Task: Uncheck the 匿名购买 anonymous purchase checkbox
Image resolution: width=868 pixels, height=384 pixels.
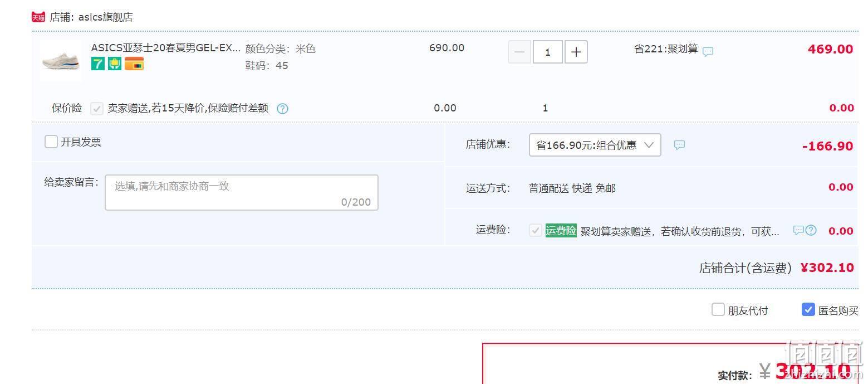Action: (808, 309)
